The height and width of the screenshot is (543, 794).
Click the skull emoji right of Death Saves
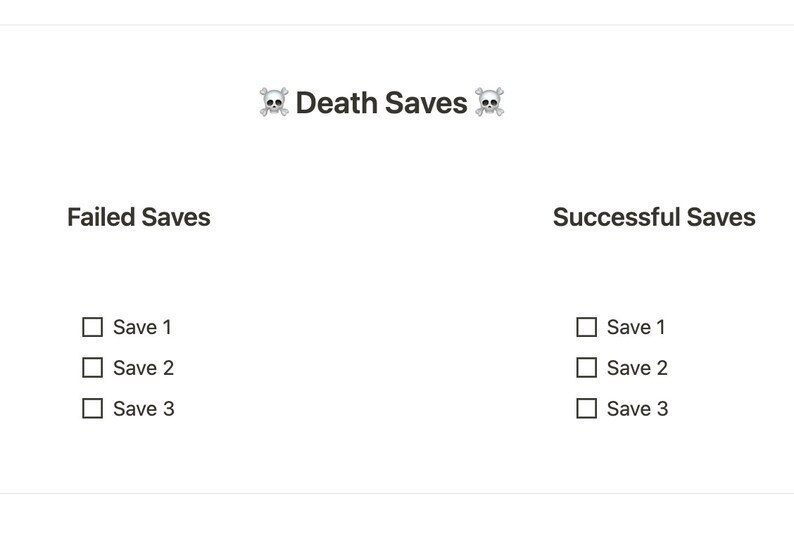pos(489,102)
